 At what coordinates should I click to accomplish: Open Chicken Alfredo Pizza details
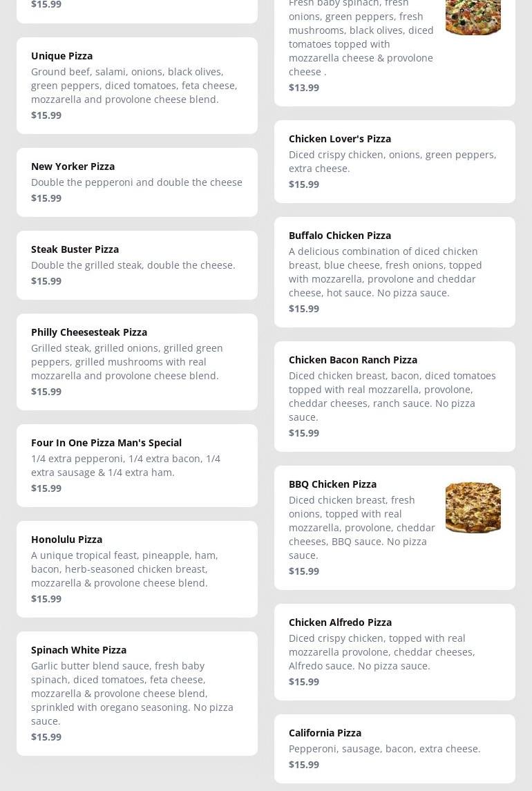click(395, 651)
